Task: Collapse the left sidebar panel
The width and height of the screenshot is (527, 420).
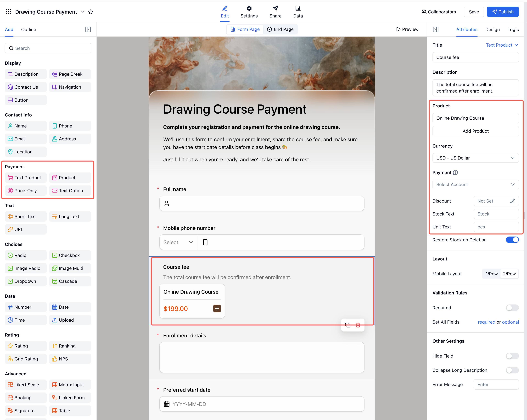Action: (x=88, y=29)
